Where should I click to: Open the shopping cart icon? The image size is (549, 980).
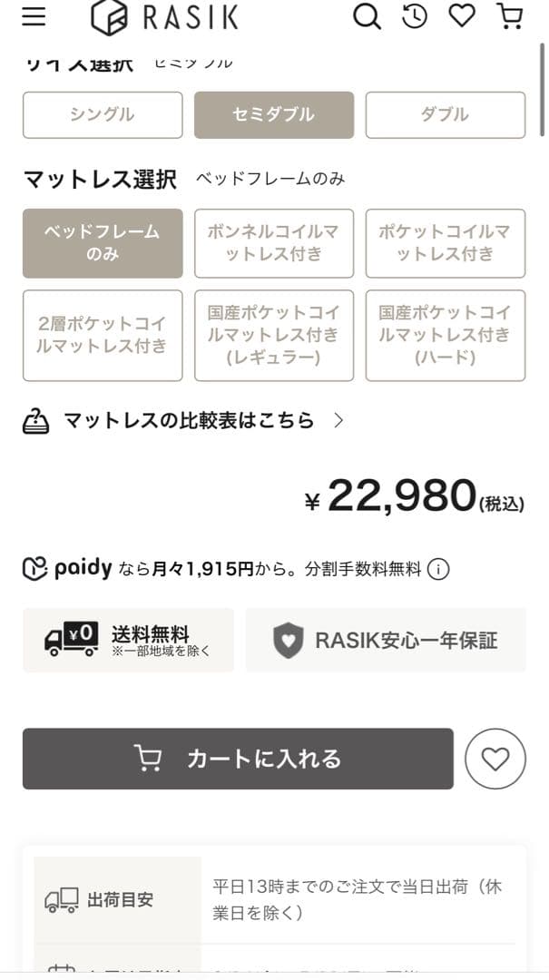click(511, 16)
